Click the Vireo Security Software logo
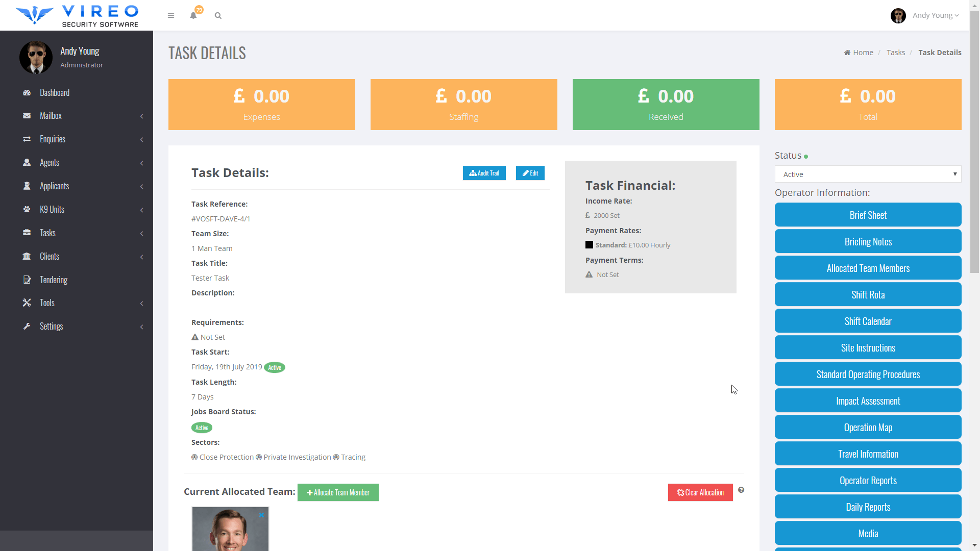This screenshot has height=551, width=980. pos(77,15)
